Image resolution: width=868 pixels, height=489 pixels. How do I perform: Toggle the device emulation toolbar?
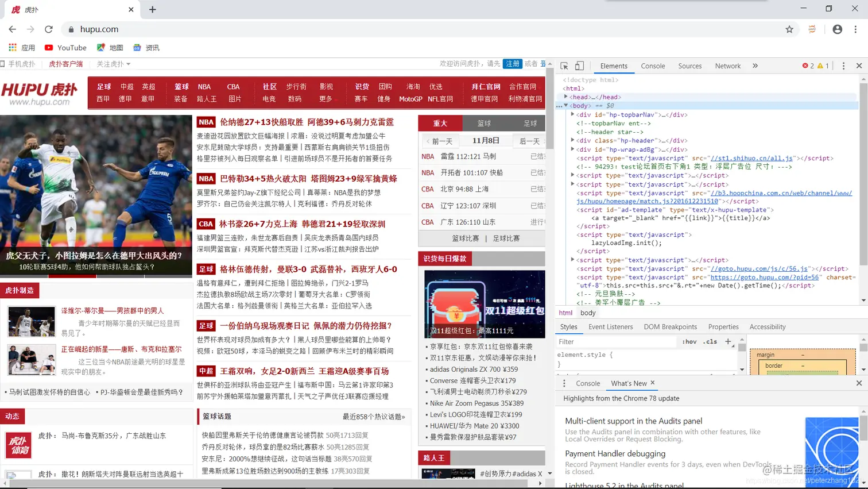pyautogui.click(x=580, y=66)
